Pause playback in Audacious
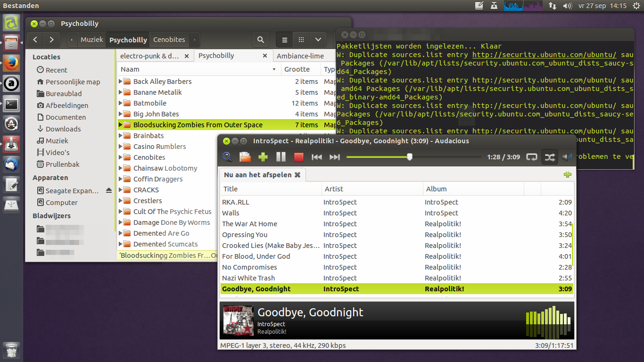Viewport: 644px width, 362px height. pyautogui.click(x=281, y=157)
